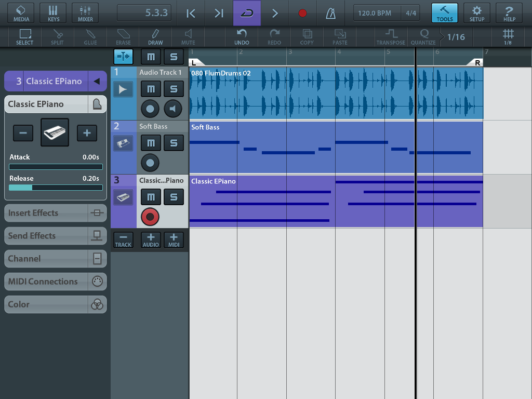This screenshot has width=532, height=399.
Task: Solo Audio Track 1
Action: point(174,89)
